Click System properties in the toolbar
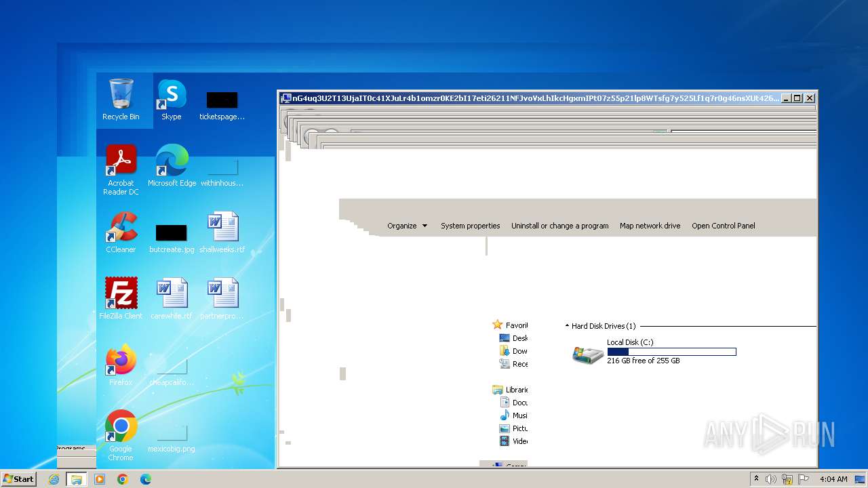 471,226
